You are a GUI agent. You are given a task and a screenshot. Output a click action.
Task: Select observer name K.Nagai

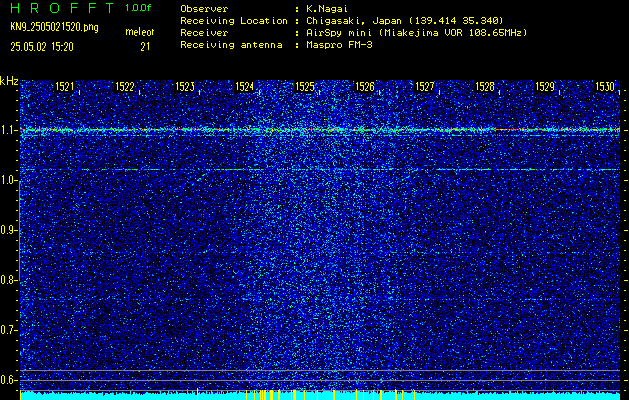pos(325,8)
